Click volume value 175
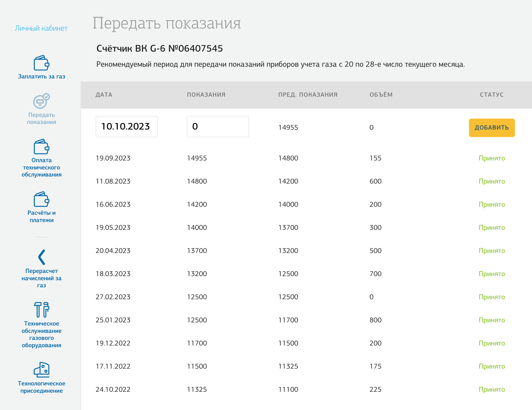This screenshot has width=532, height=410. 375,366
